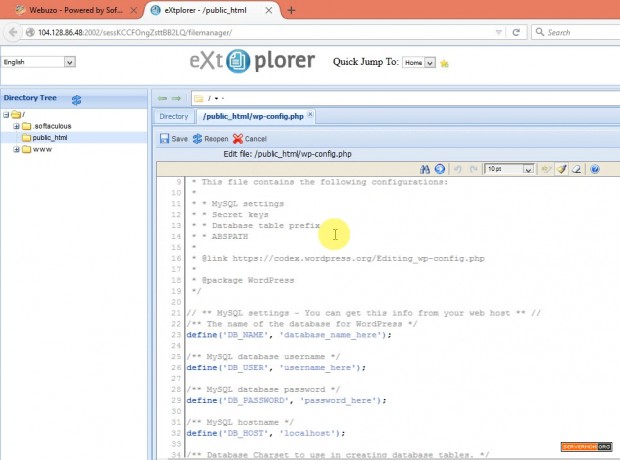The image size is (620, 460).
Task: Close the Webuzo browser tab
Action: point(134,10)
